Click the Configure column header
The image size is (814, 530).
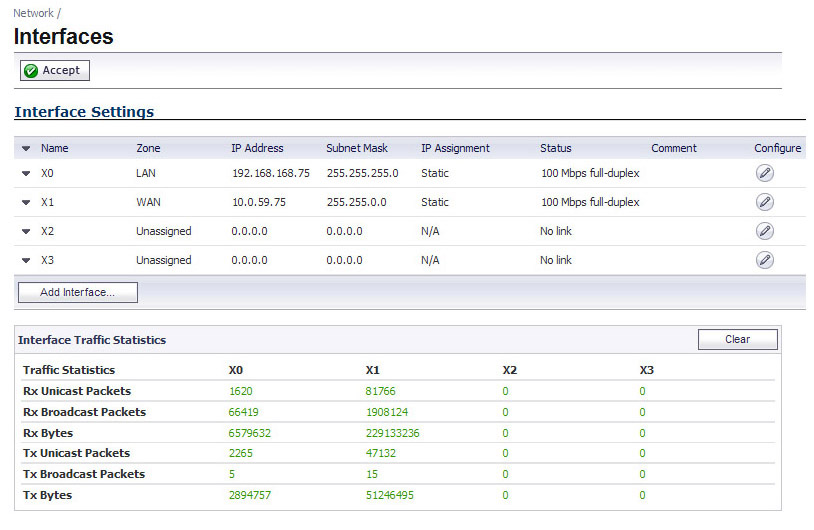pos(778,148)
